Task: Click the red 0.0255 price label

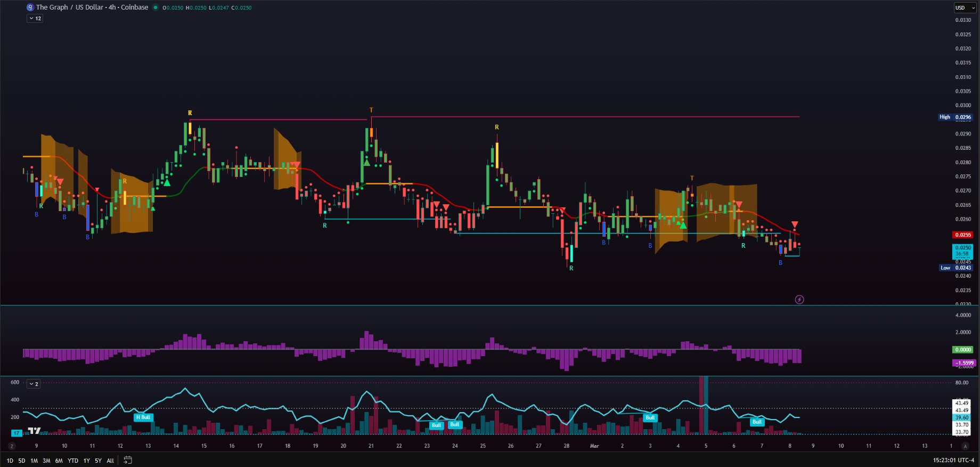Action: pos(963,235)
